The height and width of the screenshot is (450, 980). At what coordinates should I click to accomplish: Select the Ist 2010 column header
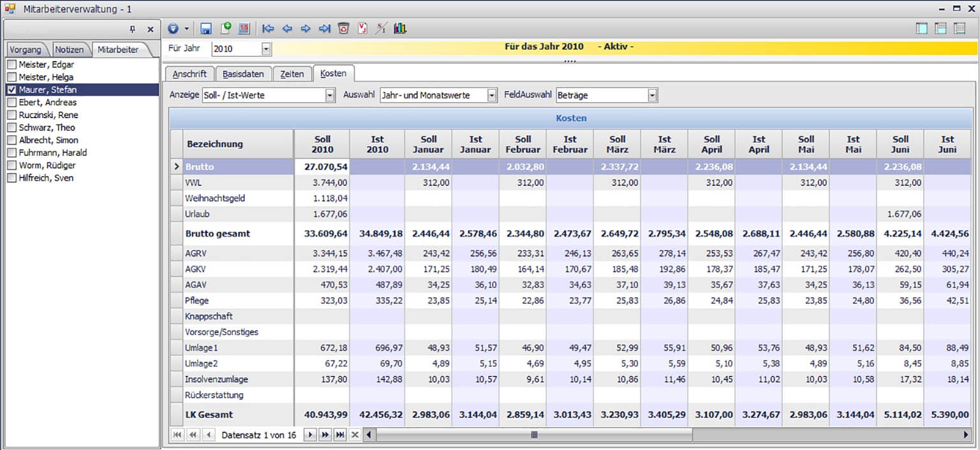pyautogui.click(x=377, y=144)
